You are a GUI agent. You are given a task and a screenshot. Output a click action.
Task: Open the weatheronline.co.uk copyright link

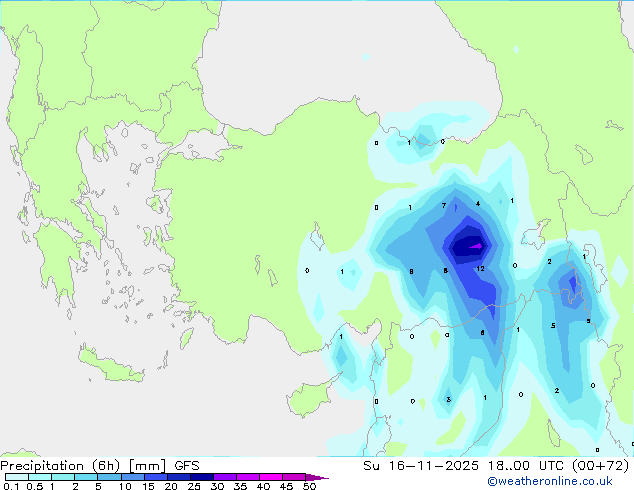[x=549, y=481]
